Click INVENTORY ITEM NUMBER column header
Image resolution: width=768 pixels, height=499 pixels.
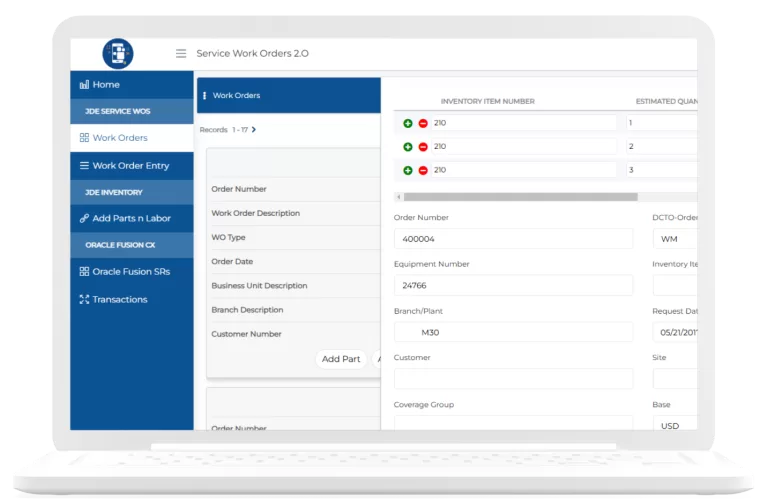(x=487, y=101)
